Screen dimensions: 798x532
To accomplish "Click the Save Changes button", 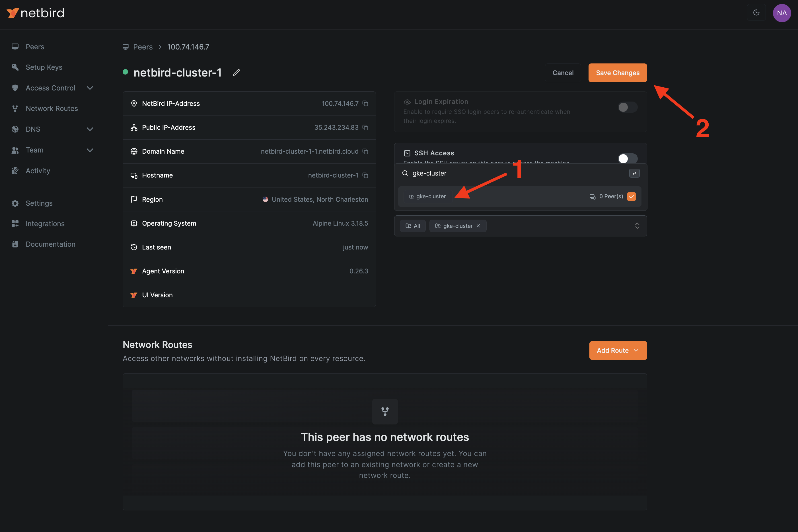I will click(617, 73).
